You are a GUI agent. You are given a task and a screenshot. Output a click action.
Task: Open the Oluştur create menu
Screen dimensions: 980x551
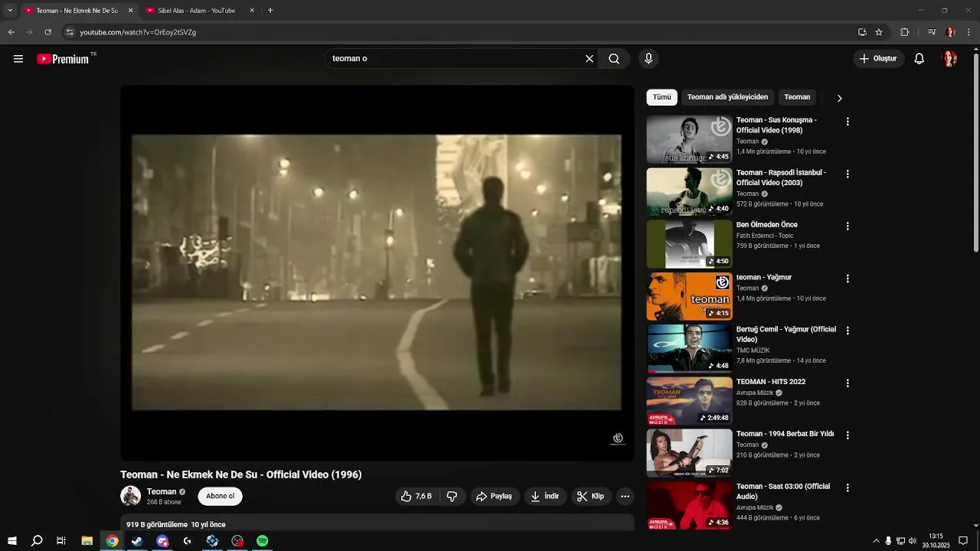pyautogui.click(x=878, y=59)
